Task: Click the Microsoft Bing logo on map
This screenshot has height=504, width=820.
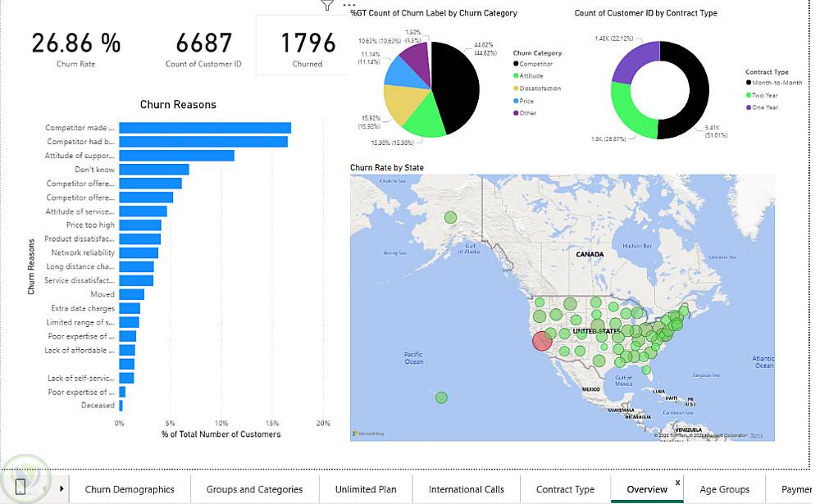Action: (x=369, y=434)
